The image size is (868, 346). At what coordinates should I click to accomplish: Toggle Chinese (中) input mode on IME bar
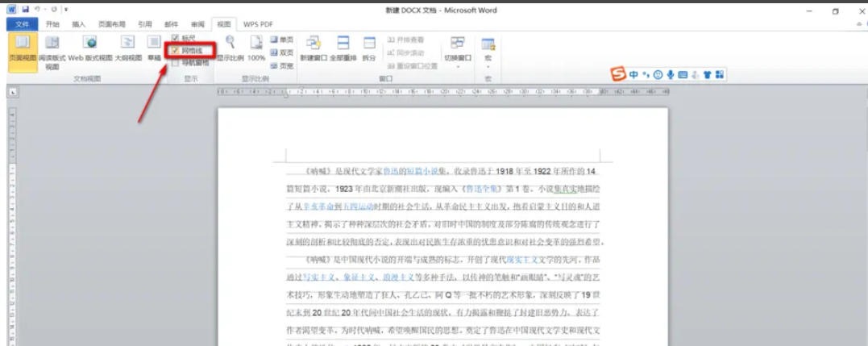(x=633, y=75)
